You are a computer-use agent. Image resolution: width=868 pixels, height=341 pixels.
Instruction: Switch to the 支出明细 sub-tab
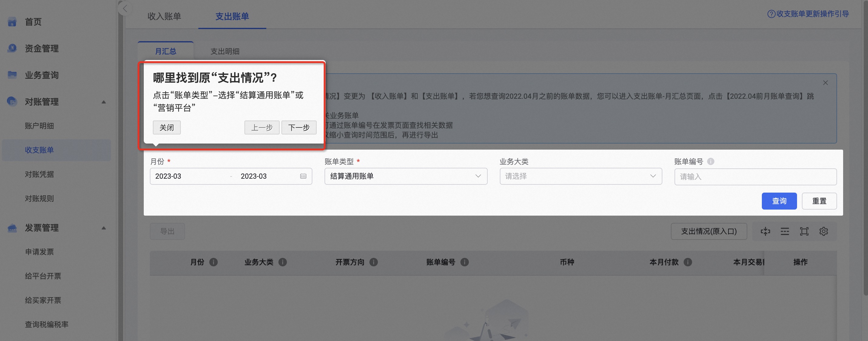pyautogui.click(x=225, y=51)
